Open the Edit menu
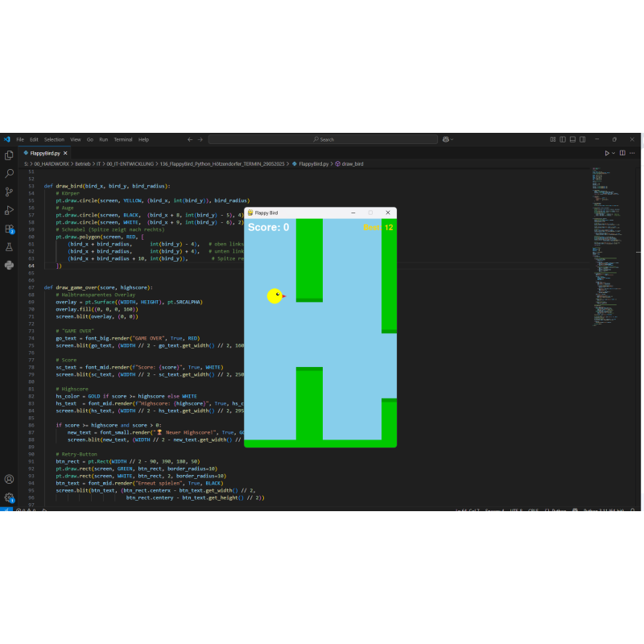 point(34,139)
